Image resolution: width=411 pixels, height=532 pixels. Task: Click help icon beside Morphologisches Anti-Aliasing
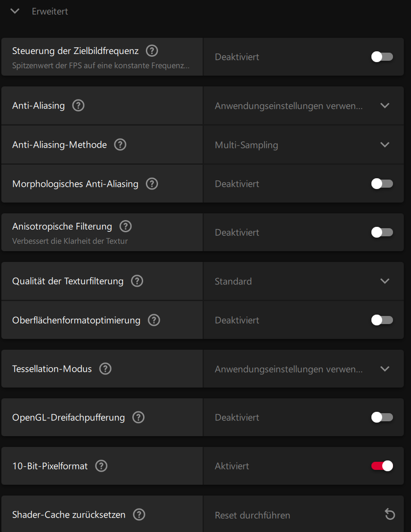click(152, 184)
